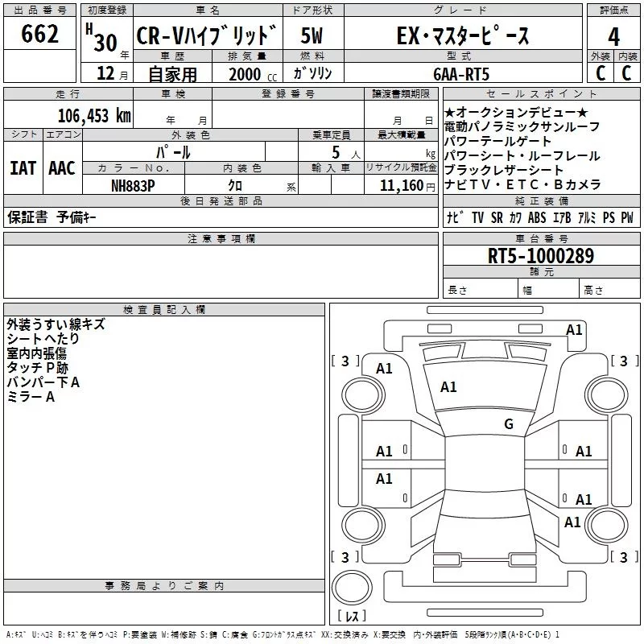The height and width of the screenshot is (644, 644).
Task: Select shift type IAT
Action: coord(23,168)
